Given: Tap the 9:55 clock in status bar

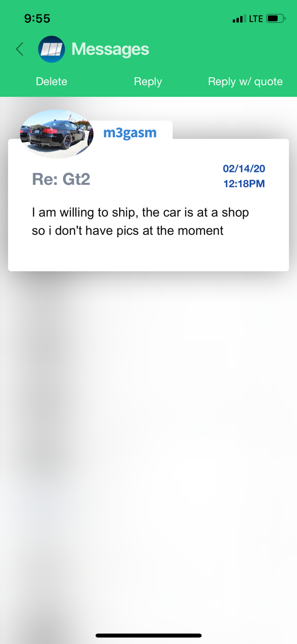Looking at the screenshot, I should pos(37,19).
